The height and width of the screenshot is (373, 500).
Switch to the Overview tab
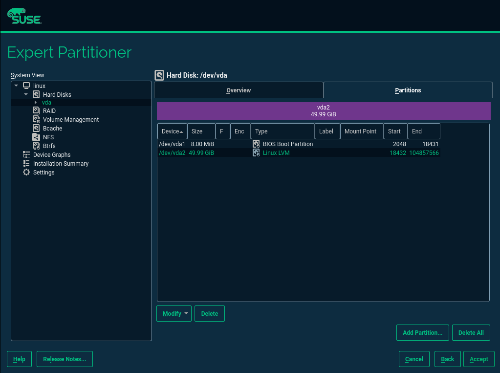pos(239,90)
